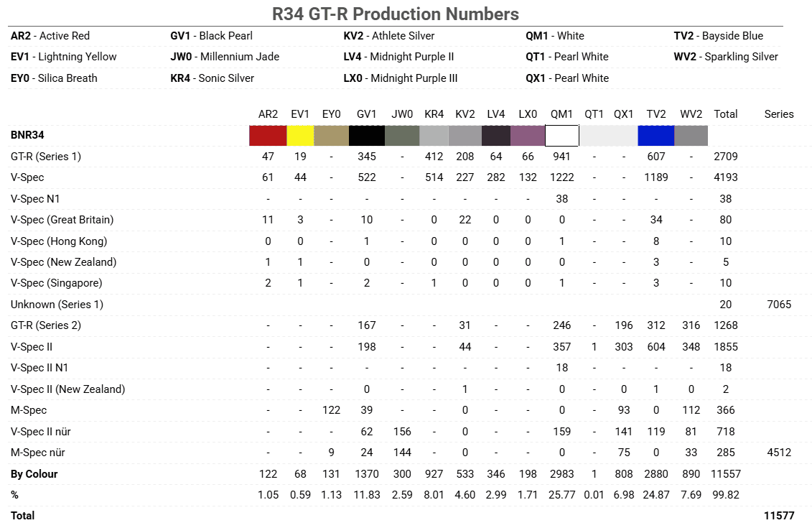This screenshot has height=528, width=812.
Task: Select the dark LV4 Midnight Purple II swatch
Action: click(x=495, y=136)
